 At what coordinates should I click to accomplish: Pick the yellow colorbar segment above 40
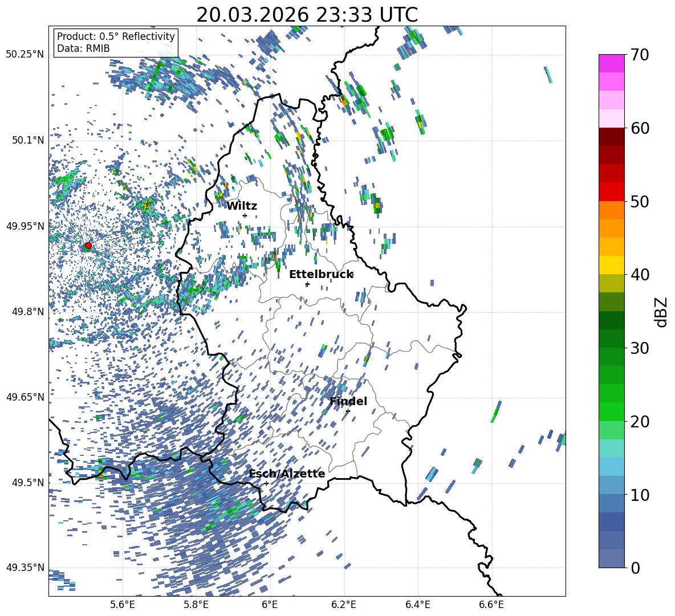(x=612, y=265)
